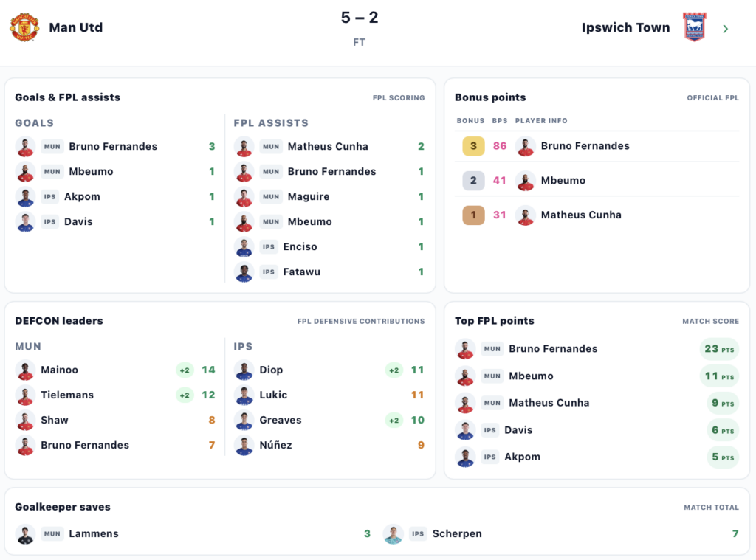Click Fatawu's avatar in FPL Assists

click(x=244, y=272)
